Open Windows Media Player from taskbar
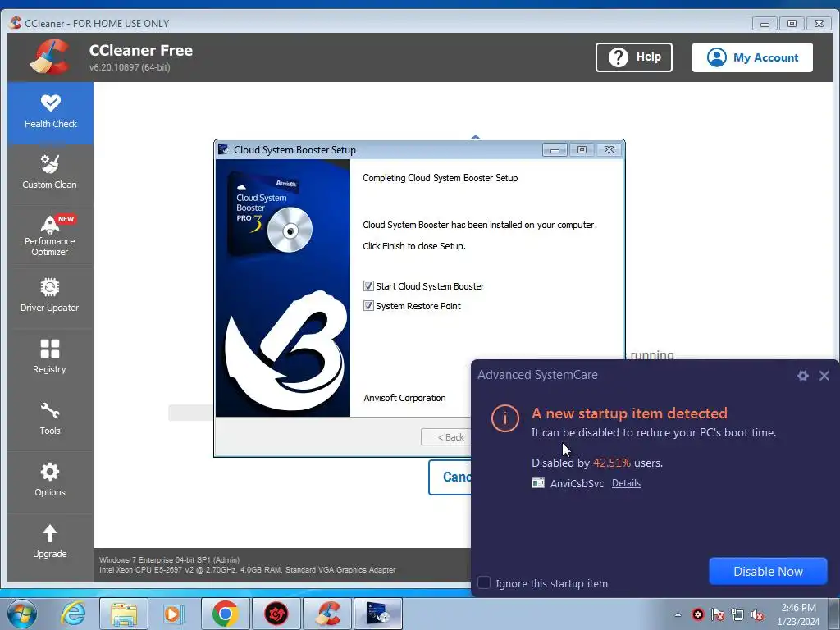Image resolution: width=840 pixels, height=630 pixels. [173, 614]
